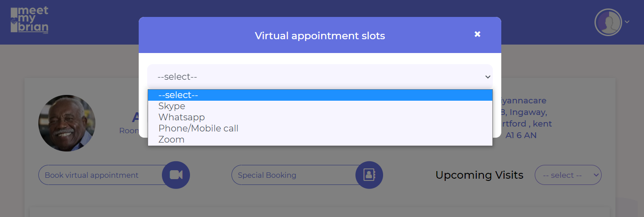
Task: Click the video camera icon
Action: 176,175
